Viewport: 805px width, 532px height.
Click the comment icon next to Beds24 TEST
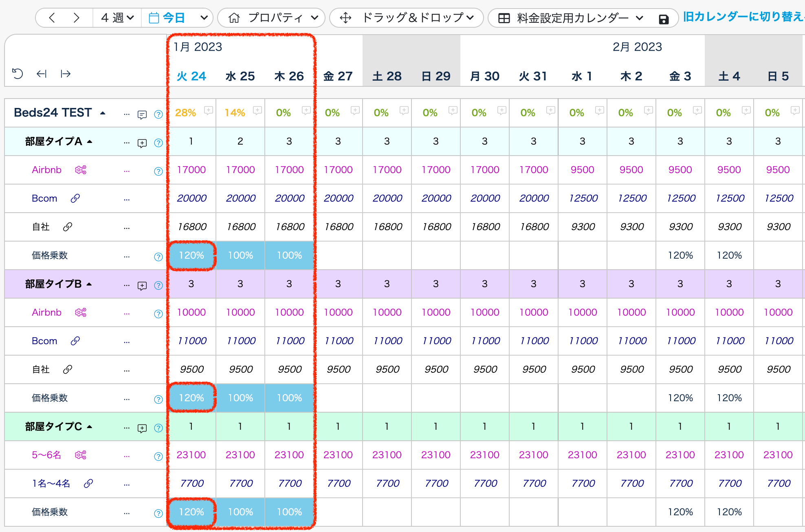pos(142,115)
